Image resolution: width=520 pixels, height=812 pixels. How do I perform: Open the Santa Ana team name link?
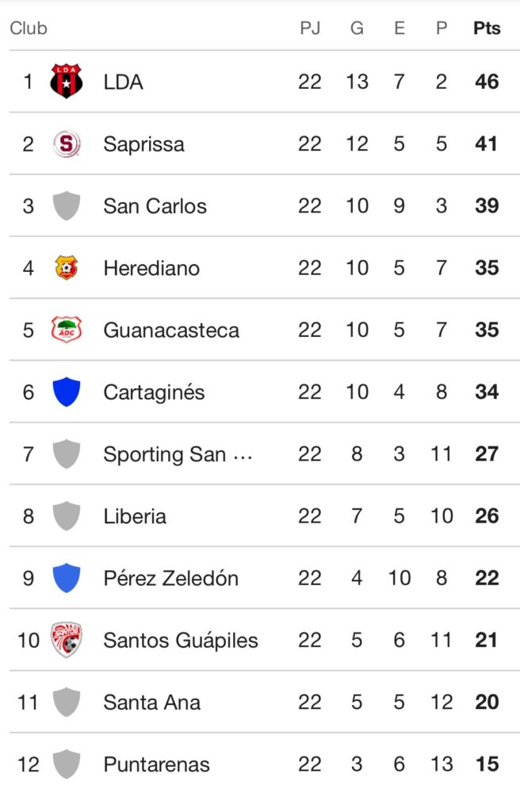pyautogui.click(x=151, y=703)
